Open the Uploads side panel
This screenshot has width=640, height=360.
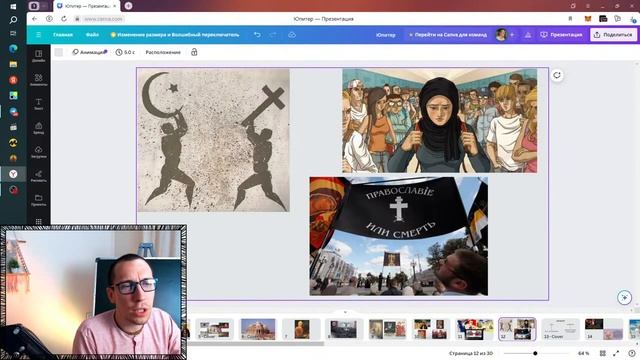pos(38,152)
